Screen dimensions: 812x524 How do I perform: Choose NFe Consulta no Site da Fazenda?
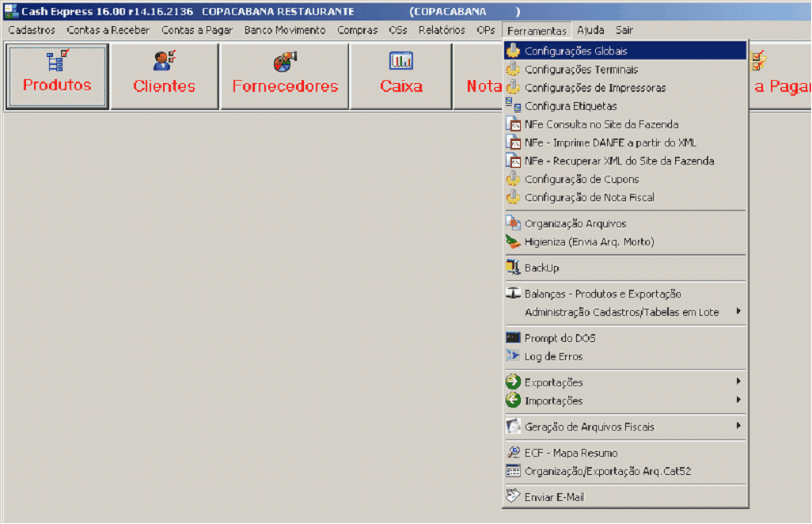(601, 124)
